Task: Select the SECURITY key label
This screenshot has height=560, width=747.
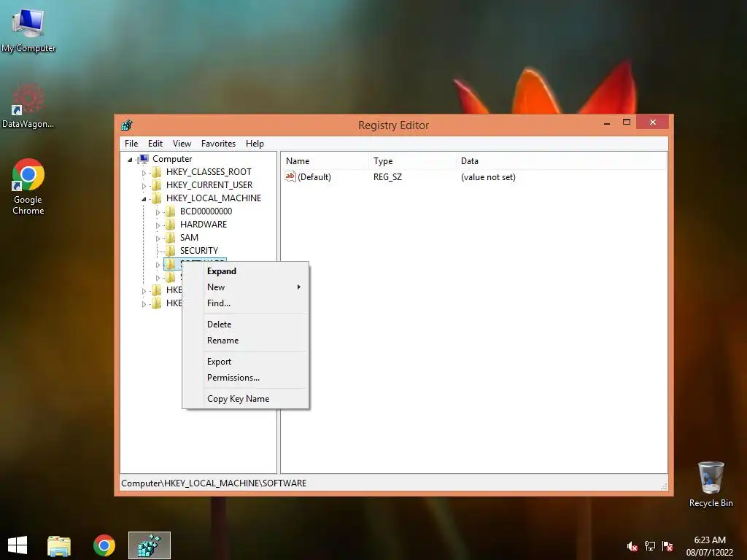Action: coord(198,251)
